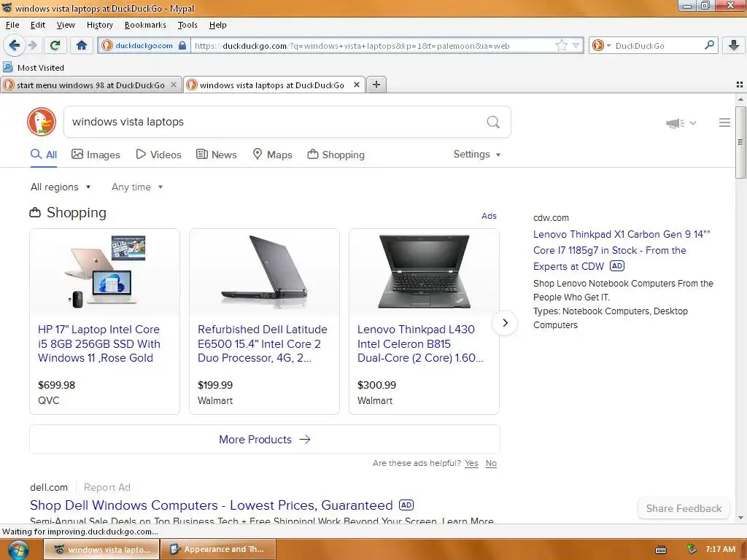Open the History menu

[x=99, y=25]
